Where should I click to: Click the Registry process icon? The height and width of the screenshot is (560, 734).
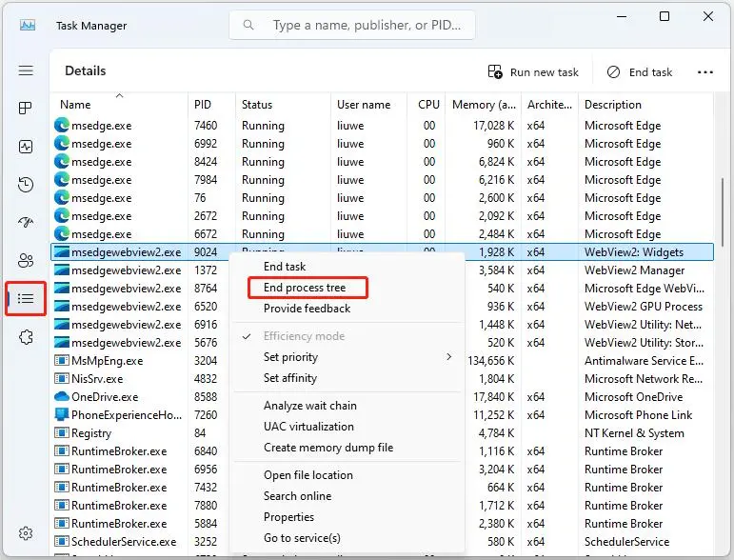tap(61, 433)
